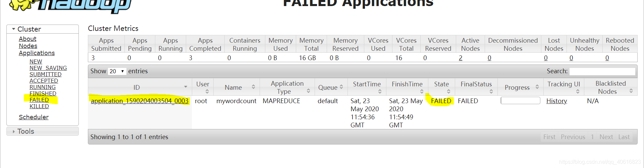Go to Last page of entries
644x168 pixels.
(x=624, y=137)
